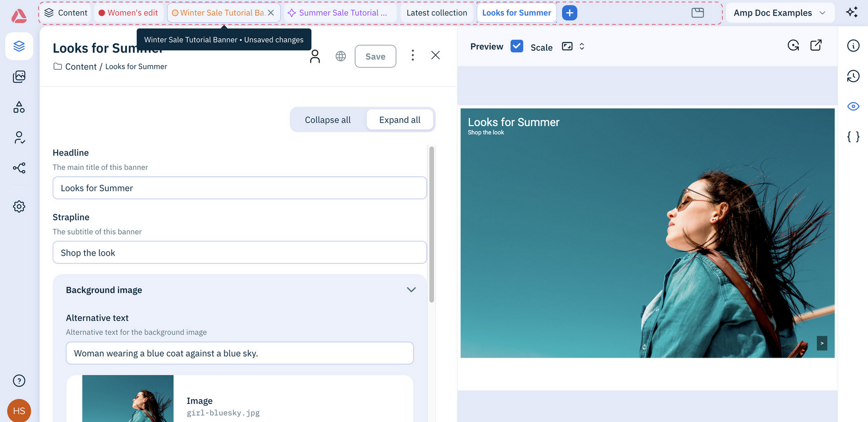This screenshot has height=422, width=868.
Task: Open the info panel icon
Action: (853, 46)
